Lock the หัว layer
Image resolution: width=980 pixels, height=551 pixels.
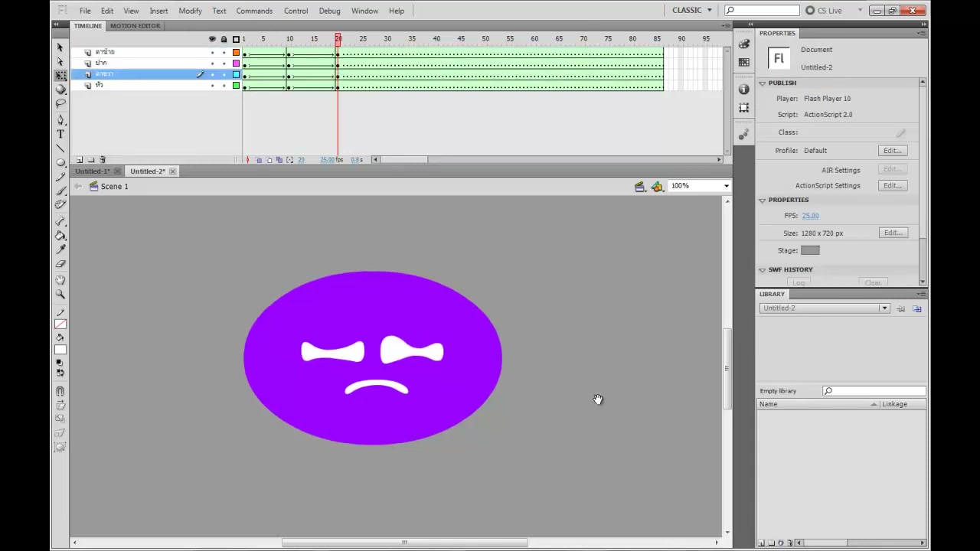(x=224, y=85)
